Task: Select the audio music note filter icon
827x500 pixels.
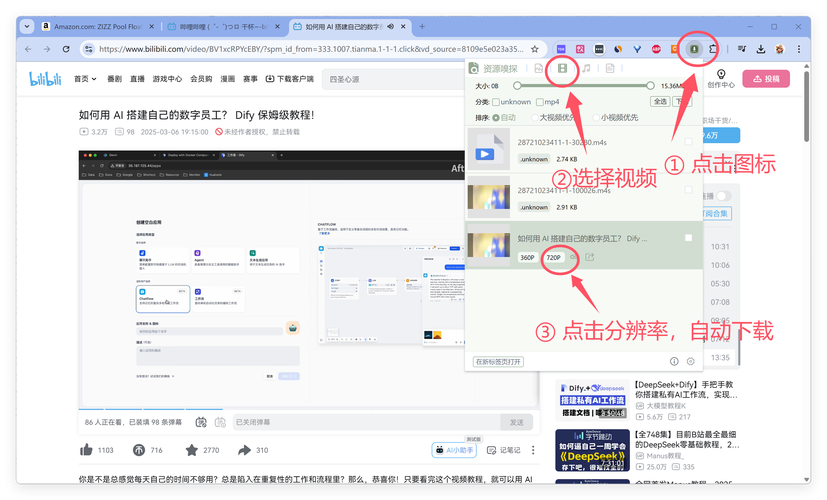Action: [x=587, y=69]
